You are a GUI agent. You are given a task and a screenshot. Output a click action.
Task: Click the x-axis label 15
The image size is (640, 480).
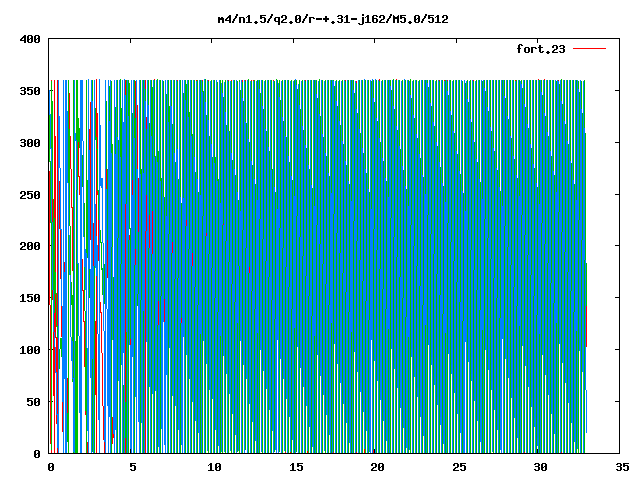coord(296,467)
